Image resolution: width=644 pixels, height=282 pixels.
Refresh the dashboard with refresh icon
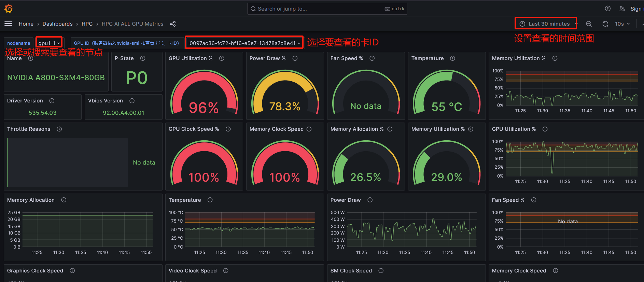pyautogui.click(x=605, y=24)
